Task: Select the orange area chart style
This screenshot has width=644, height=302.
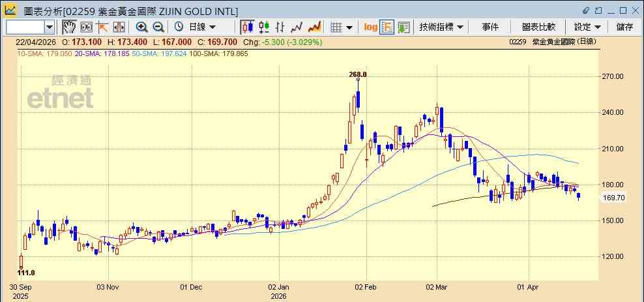Action: coord(314,27)
